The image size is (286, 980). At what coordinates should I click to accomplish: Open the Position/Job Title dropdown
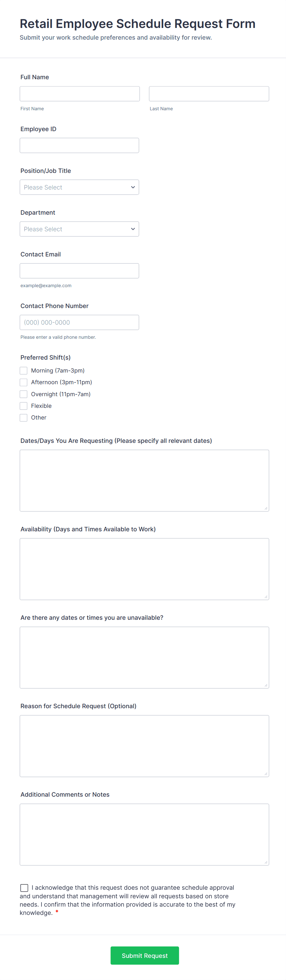(79, 187)
